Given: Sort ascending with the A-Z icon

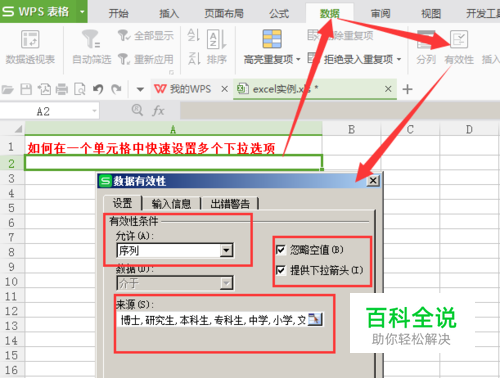Looking at the screenshot, I should [x=193, y=35].
